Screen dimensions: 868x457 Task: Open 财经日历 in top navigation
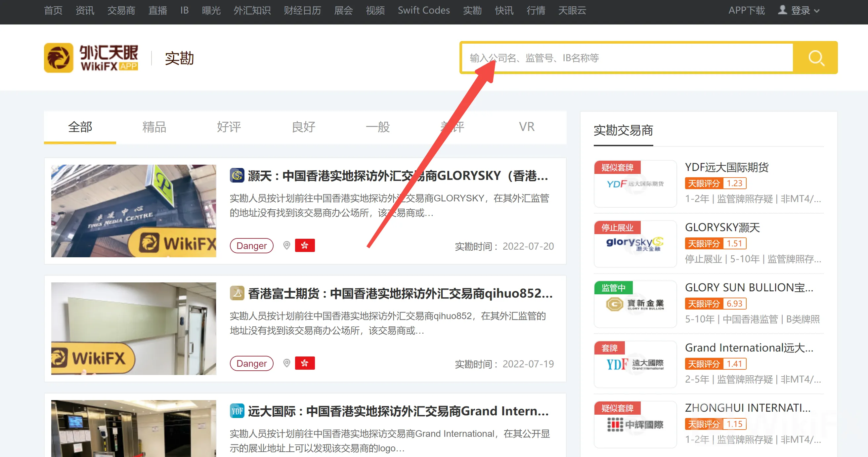pyautogui.click(x=302, y=11)
